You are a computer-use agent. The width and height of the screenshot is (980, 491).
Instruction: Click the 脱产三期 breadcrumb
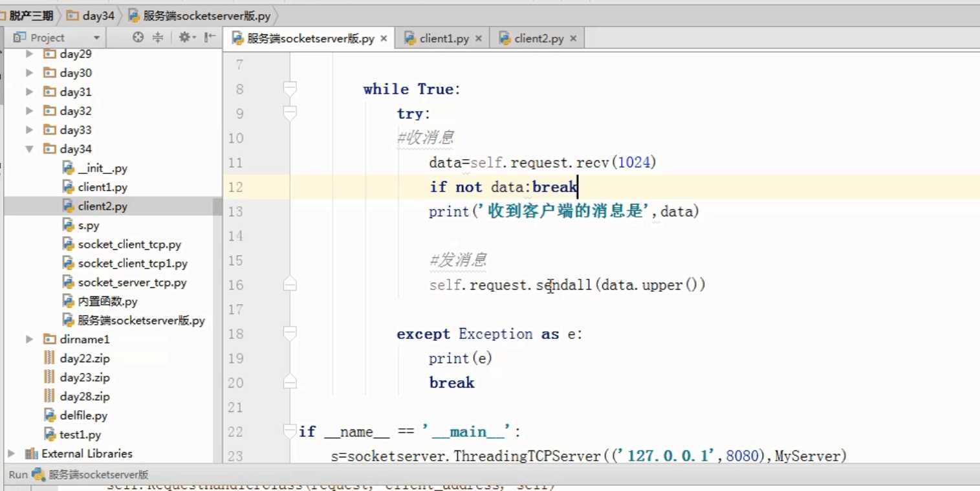(31, 15)
